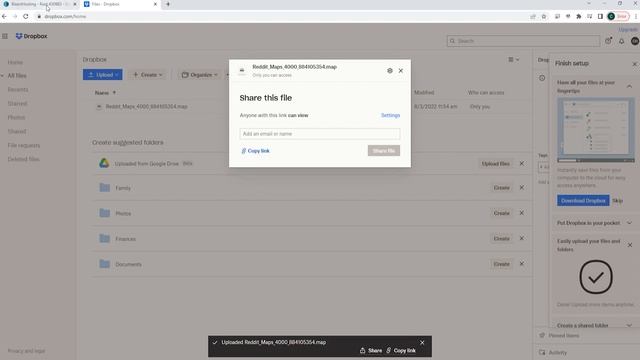Create the Family suggested folder

pyautogui.click(x=502, y=188)
